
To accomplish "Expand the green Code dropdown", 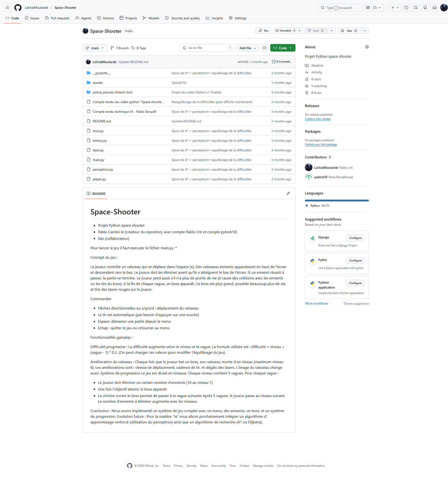I will (x=283, y=48).
